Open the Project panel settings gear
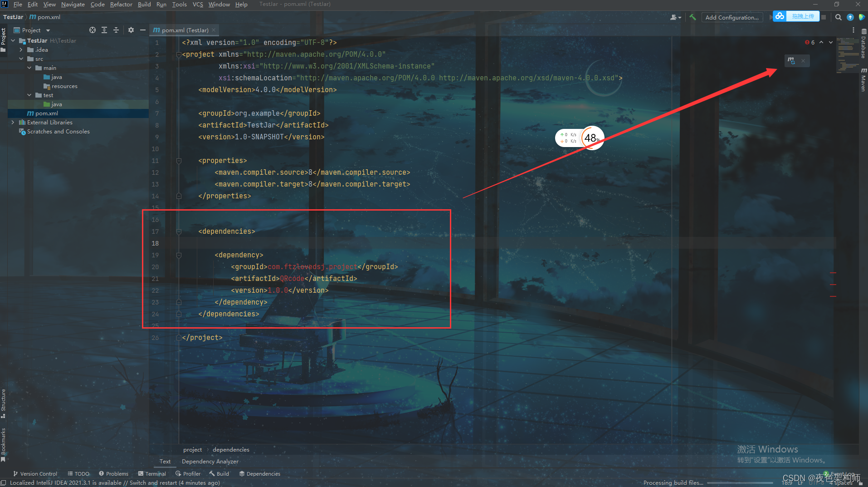 coord(131,30)
